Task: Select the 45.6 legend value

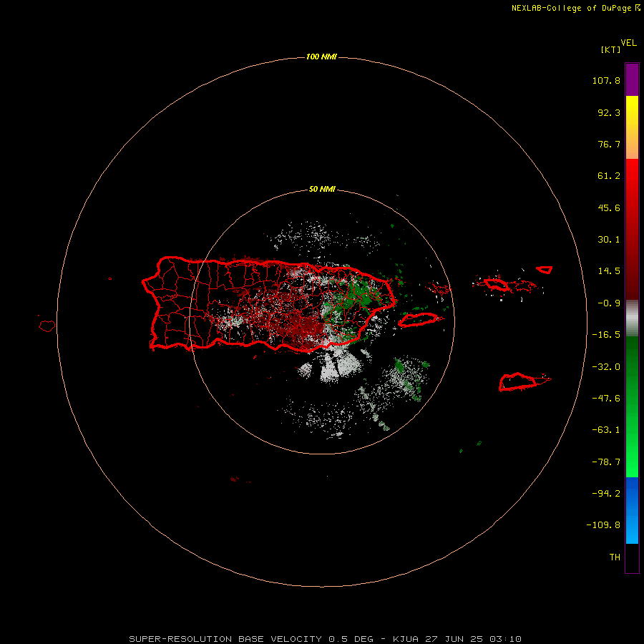Action: 609,208
